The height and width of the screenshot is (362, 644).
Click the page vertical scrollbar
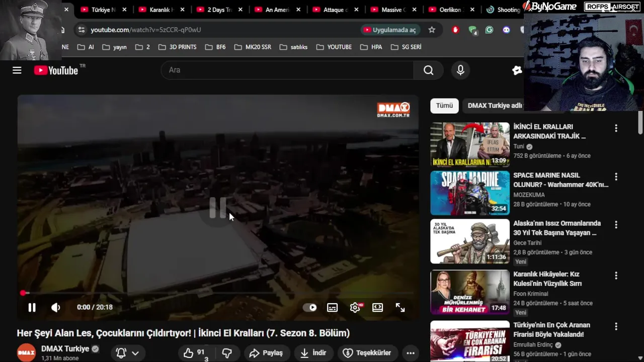tap(640, 123)
